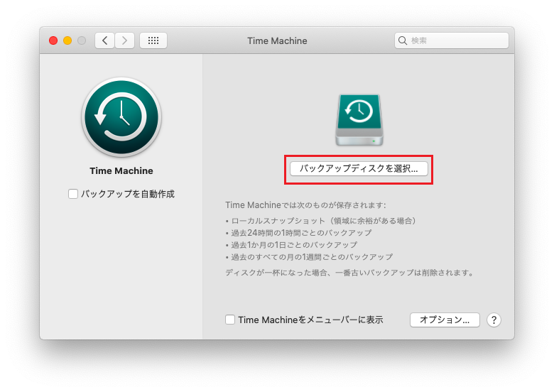Go forward with the right chevron button
Screen dimensions: 554x392
[124, 40]
